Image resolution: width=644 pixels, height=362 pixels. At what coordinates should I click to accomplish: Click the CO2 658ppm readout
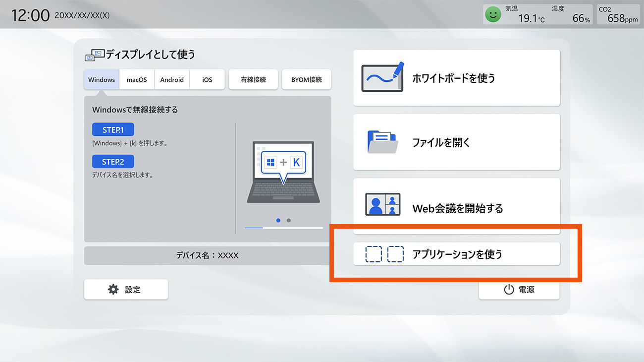point(618,15)
